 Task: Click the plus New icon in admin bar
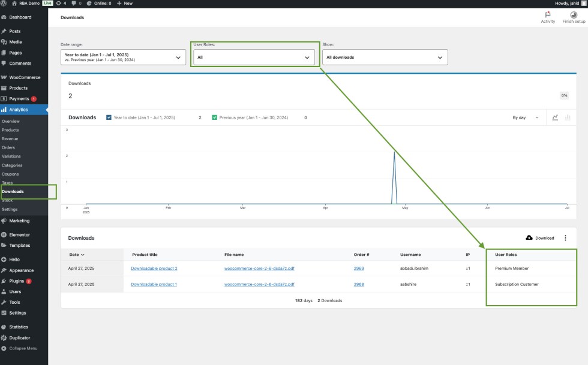click(119, 3)
